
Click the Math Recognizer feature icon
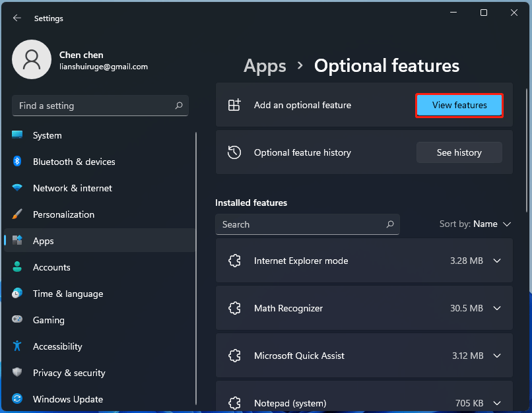(x=234, y=308)
